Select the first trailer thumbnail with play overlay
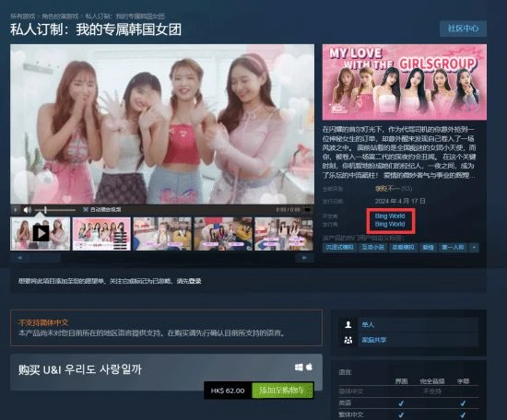The width and height of the screenshot is (507, 420). 40,234
